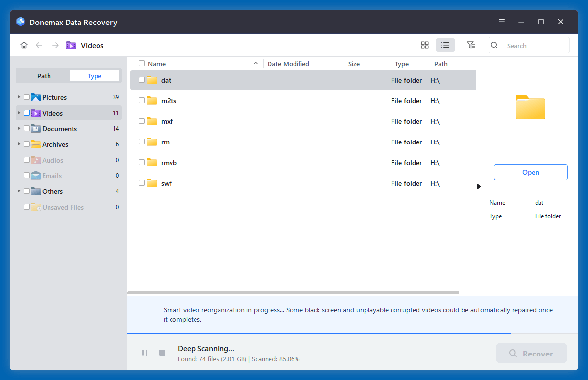
Task: Pause the deep scanning process
Action: (x=145, y=352)
